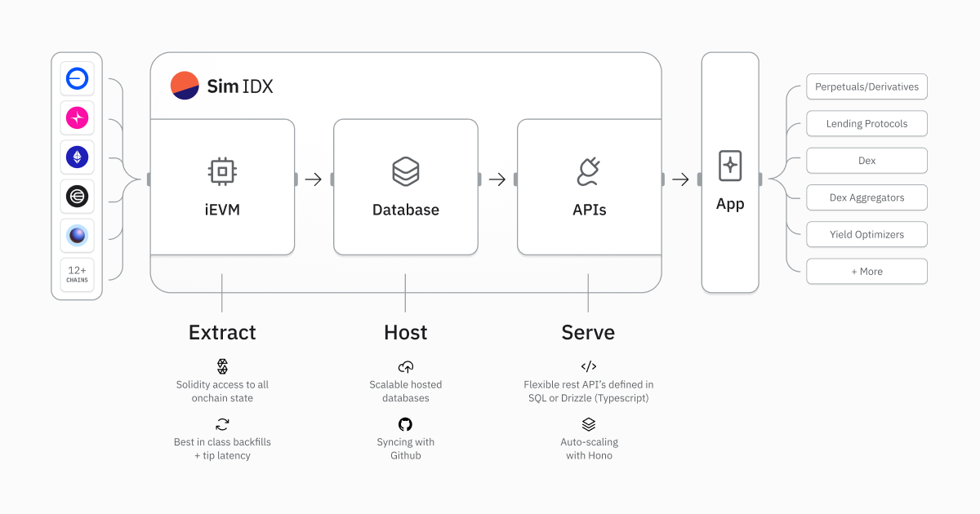Select the Perpetuals/Derivatives box

[x=866, y=86]
